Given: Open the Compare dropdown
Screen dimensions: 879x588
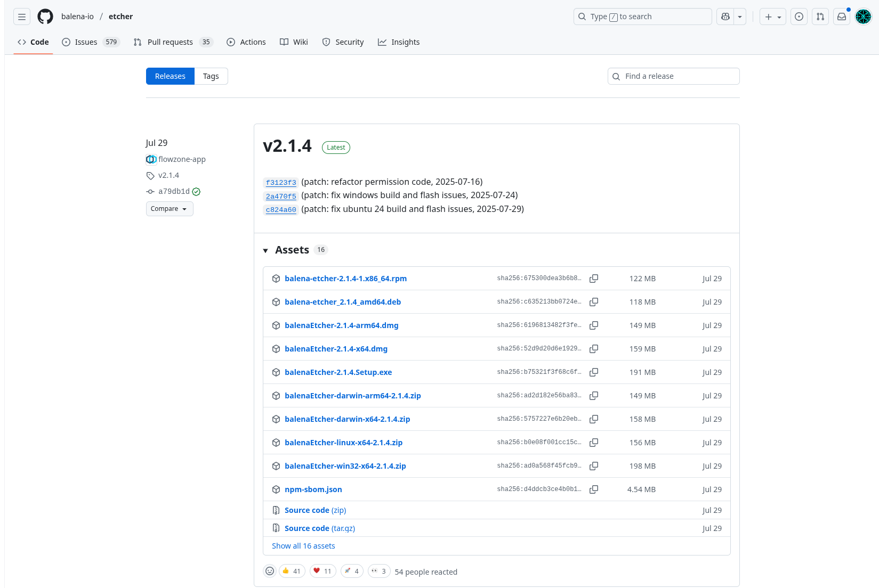Looking at the screenshot, I should coord(169,209).
